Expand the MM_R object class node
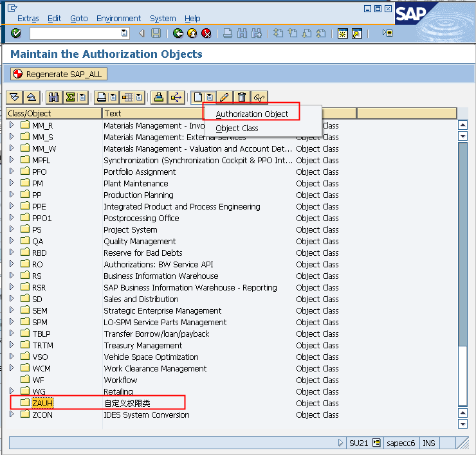The width and height of the screenshot is (476, 455). coord(12,125)
